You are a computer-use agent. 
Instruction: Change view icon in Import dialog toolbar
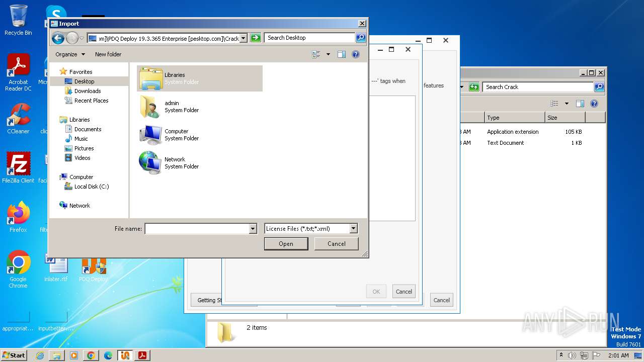(316, 54)
